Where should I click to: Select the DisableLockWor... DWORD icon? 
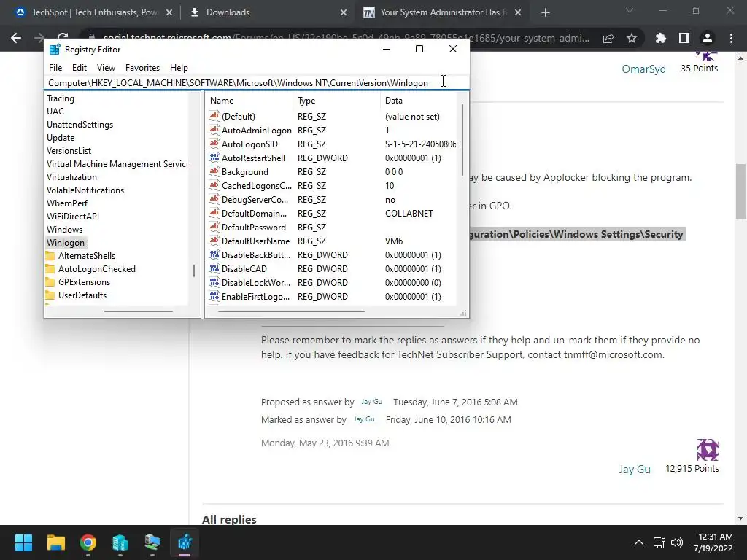(x=214, y=282)
